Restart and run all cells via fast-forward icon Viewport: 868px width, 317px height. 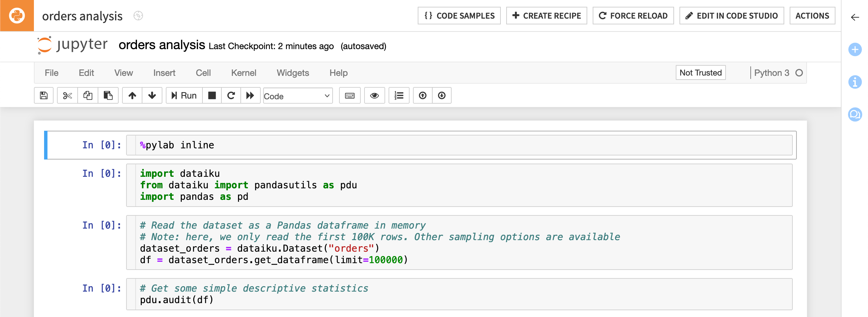point(251,96)
